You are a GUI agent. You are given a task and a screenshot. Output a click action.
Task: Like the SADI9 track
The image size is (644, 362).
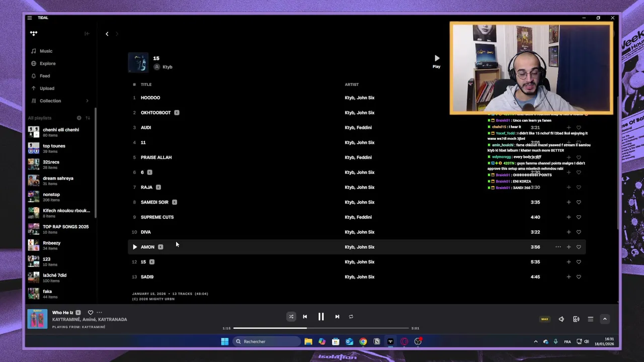579,277
